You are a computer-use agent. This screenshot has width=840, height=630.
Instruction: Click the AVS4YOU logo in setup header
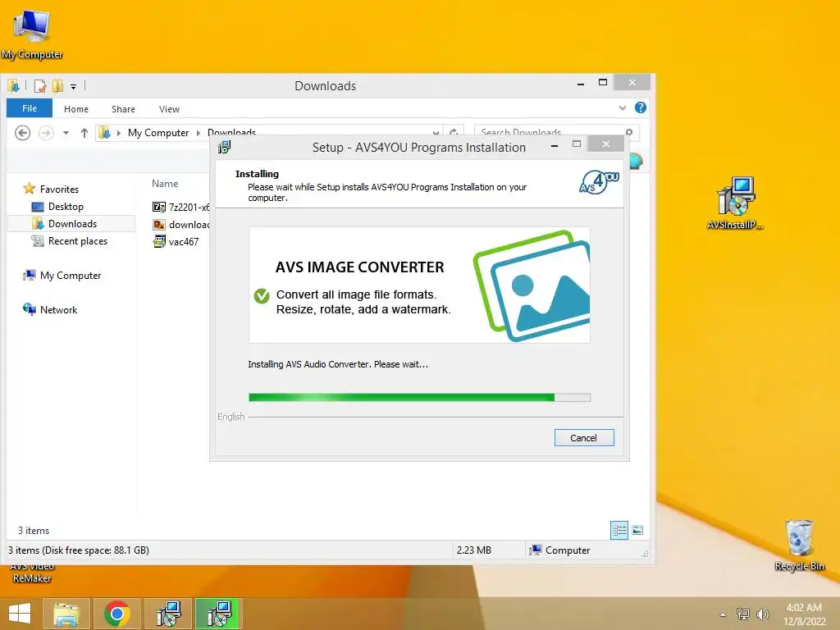pyautogui.click(x=599, y=183)
